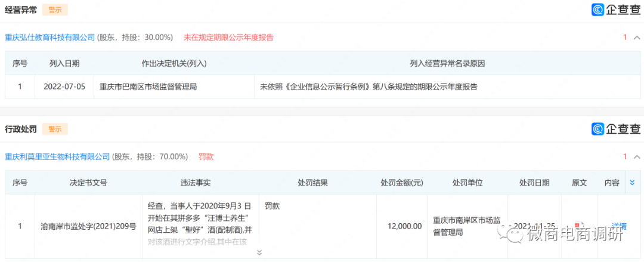The height and width of the screenshot is (262, 644).
Task: Open 重庆弘仕教育科技有限公司 company link
Action: (50, 38)
